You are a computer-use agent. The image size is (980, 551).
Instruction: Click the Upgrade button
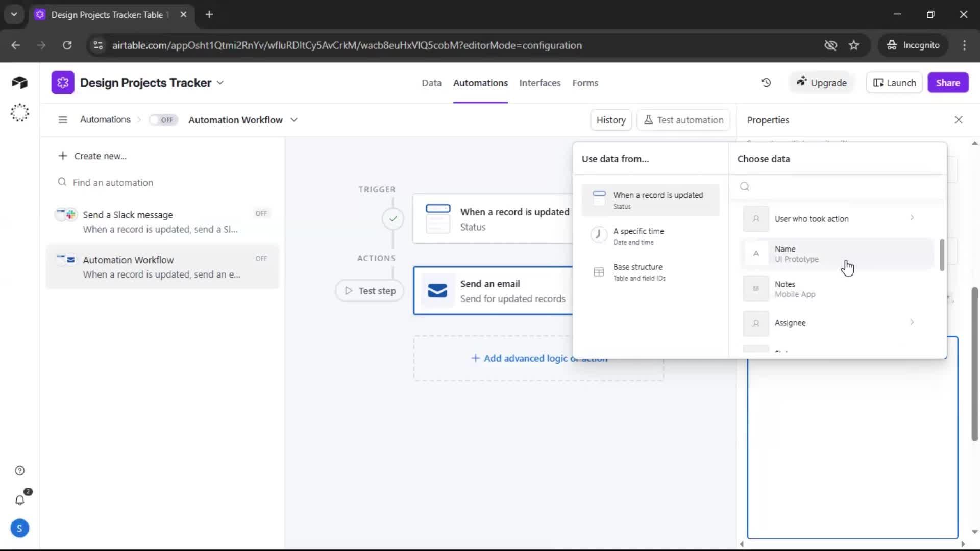[x=822, y=83]
